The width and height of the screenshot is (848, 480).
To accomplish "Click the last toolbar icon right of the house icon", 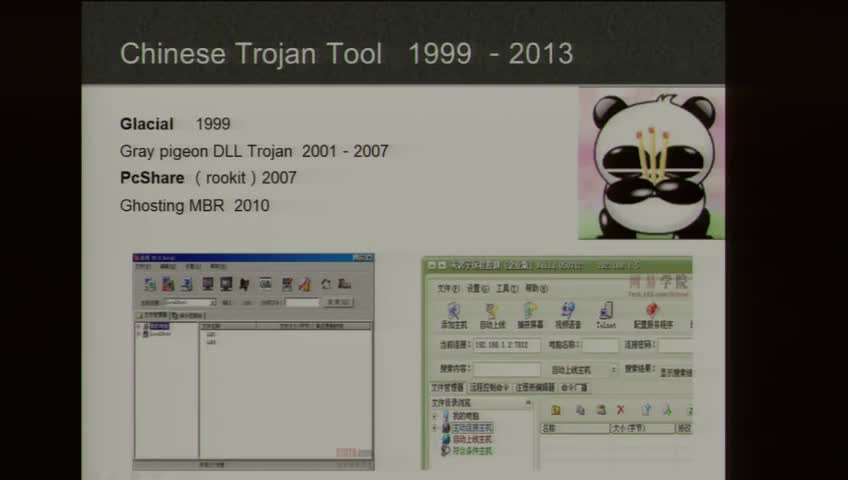I will 344,283.
